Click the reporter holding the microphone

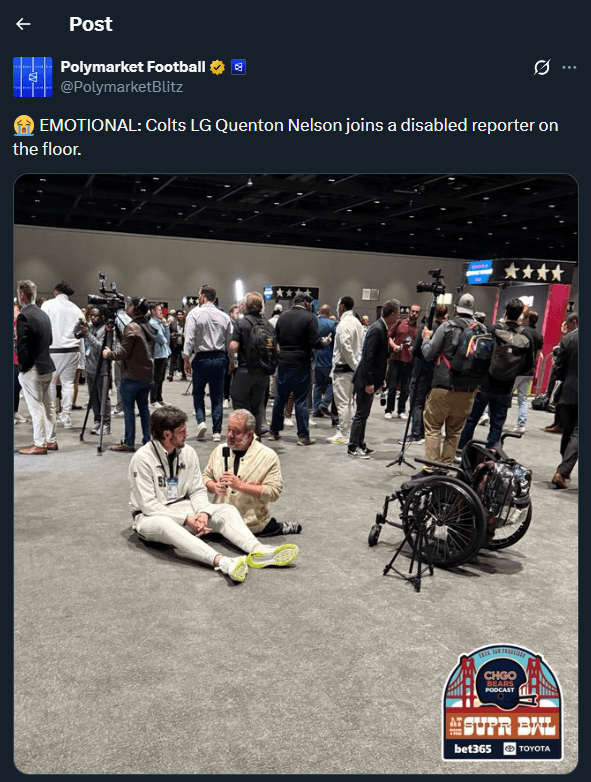tap(246, 473)
